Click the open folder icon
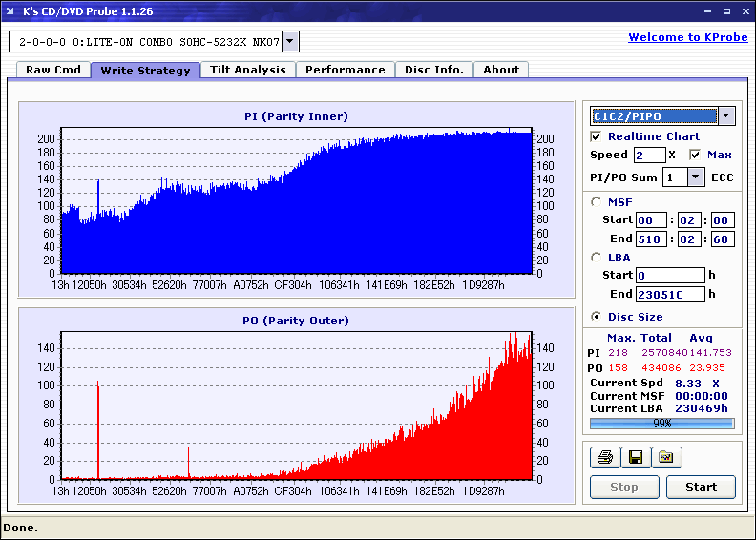The image size is (756, 540). 666,457
